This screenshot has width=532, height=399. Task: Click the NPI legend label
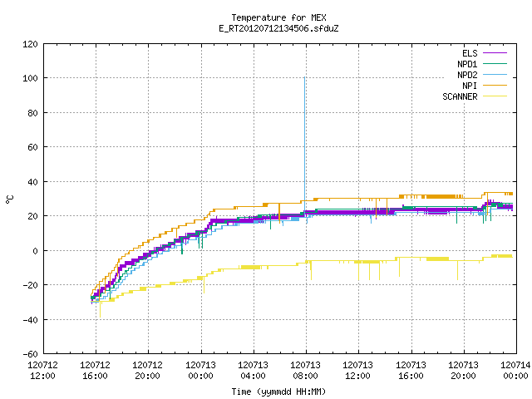[x=470, y=86]
